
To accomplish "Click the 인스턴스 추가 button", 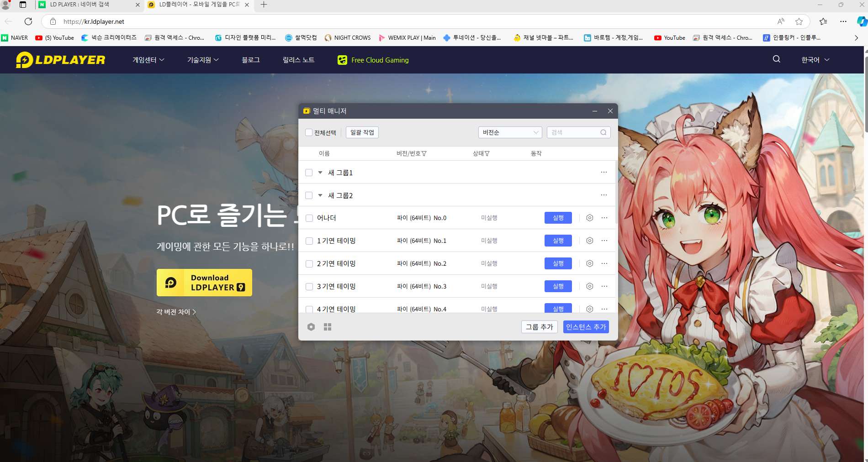I will coord(586,327).
